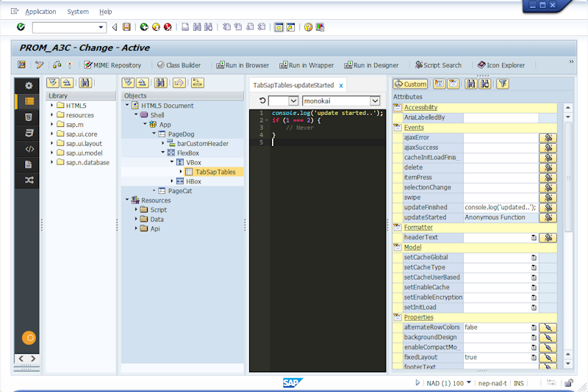This screenshot has height=392, width=588.
Task: Click the orange circle button in sidebar
Action: click(29, 338)
